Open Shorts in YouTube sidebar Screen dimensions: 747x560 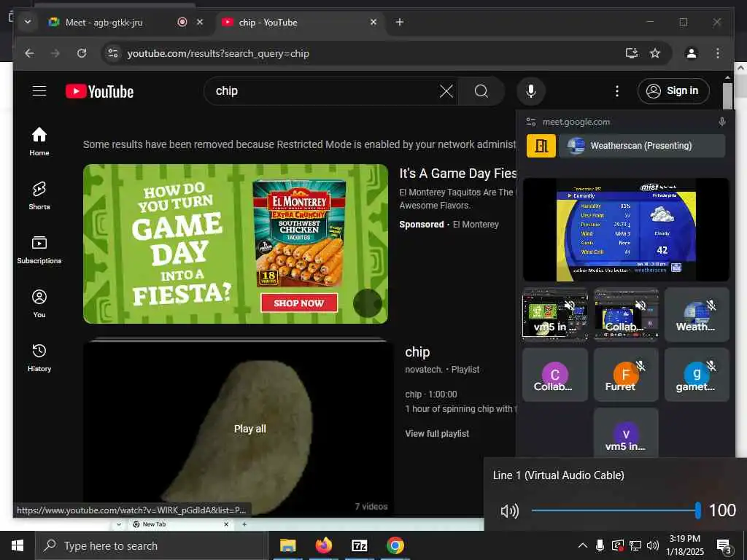(x=39, y=195)
